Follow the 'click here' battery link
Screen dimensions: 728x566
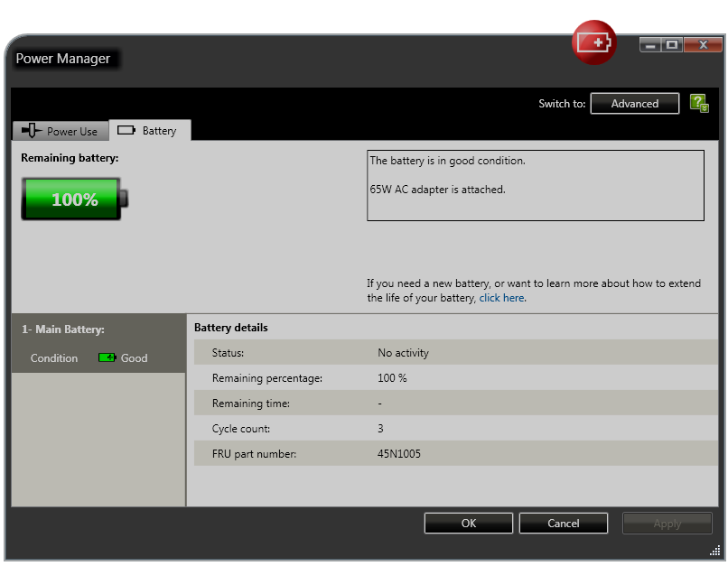(x=501, y=298)
